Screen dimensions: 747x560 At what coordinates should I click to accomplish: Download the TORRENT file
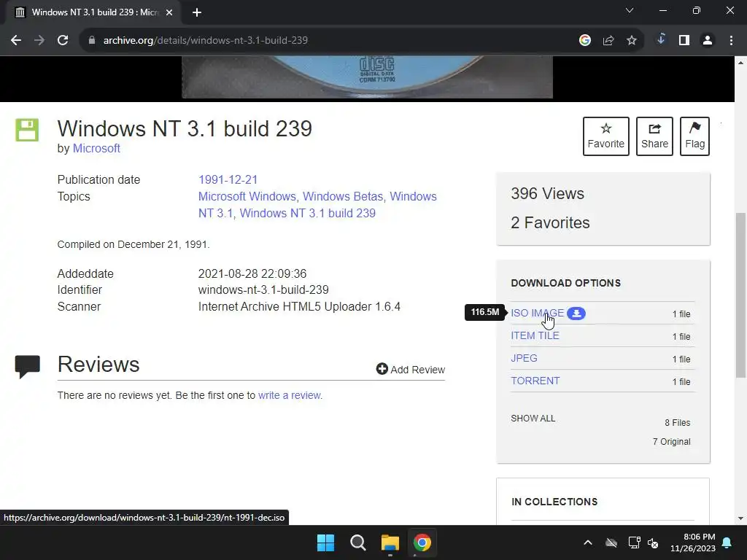tap(535, 381)
